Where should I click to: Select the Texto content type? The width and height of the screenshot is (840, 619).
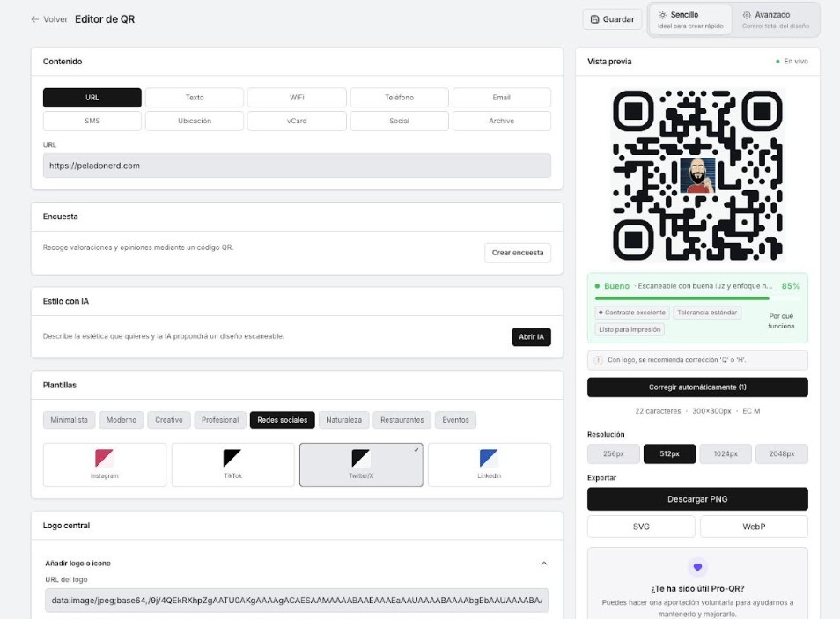(x=195, y=98)
